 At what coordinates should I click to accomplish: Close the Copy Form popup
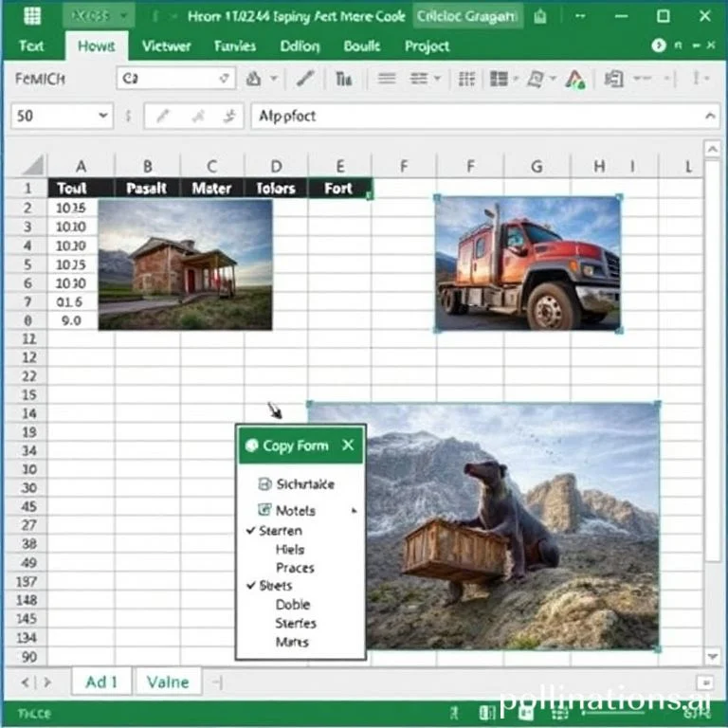point(348,446)
